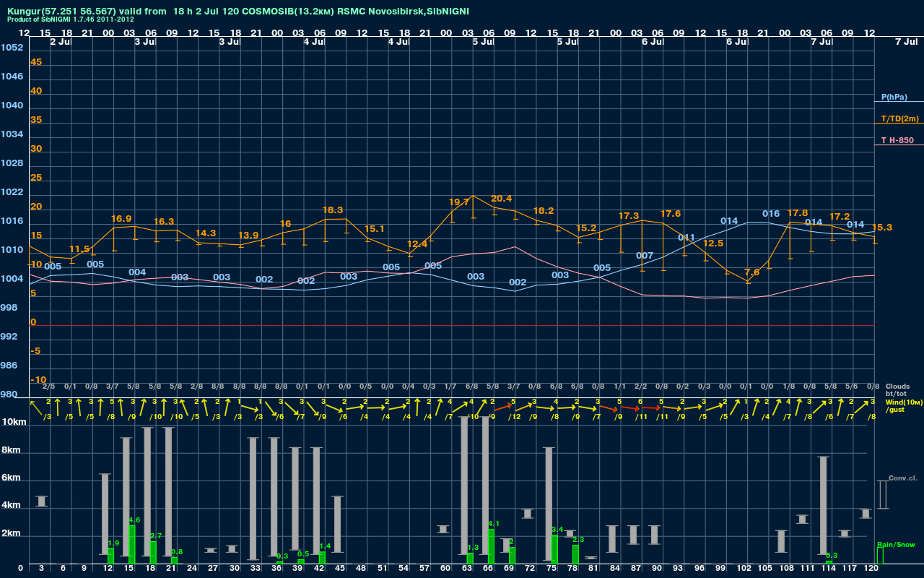
Task: Click the 2.3 precipitation amount
Action: [x=578, y=540]
